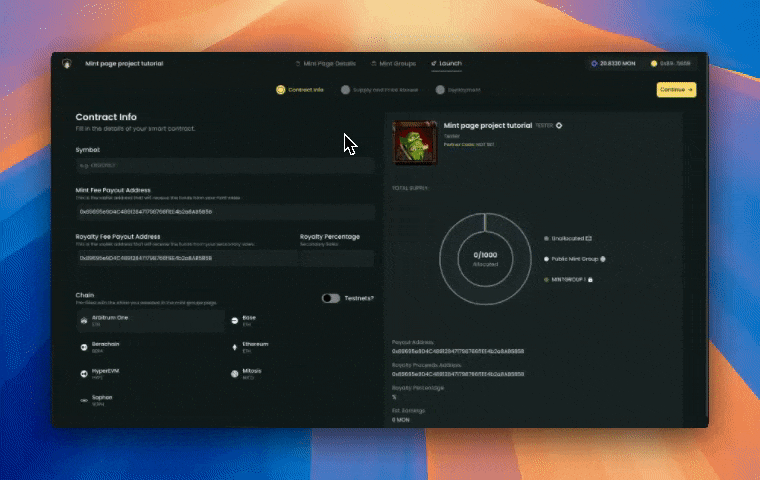Viewport: 760px width, 480px height.
Task: Pick the Sophon chain icon
Action: point(84,400)
